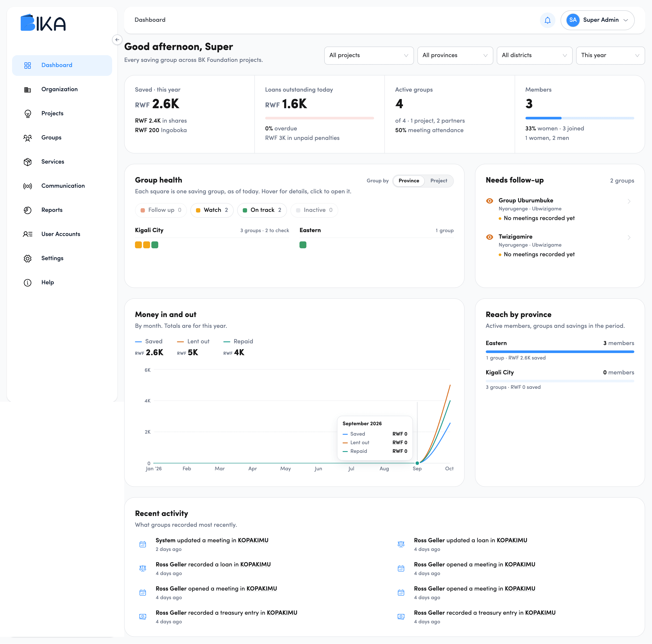This screenshot has width=652, height=644.
Task: Click the Services box icon
Action: pos(28,162)
